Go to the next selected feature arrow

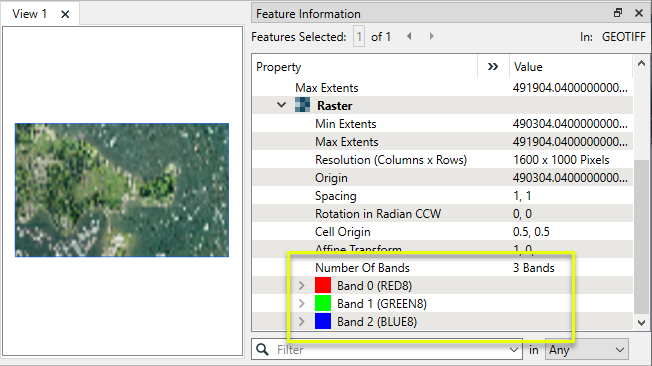click(432, 37)
